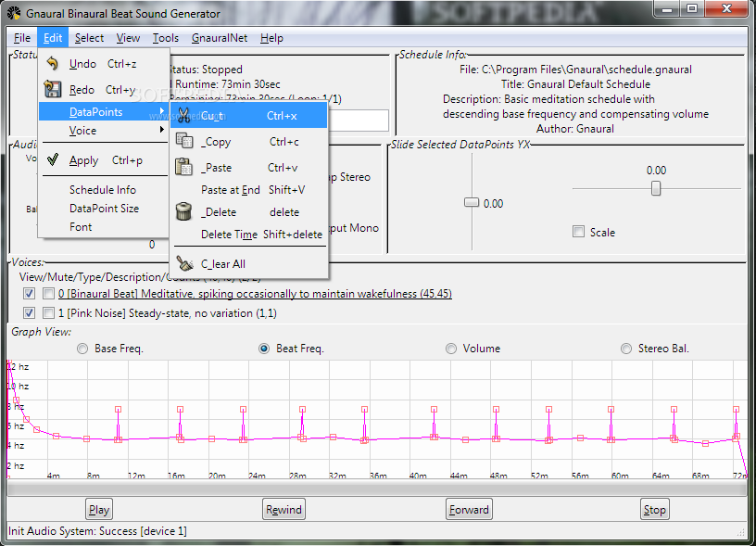Screen dimensions: 756x546
Task: Select Delete Time entry
Action: point(250,234)
